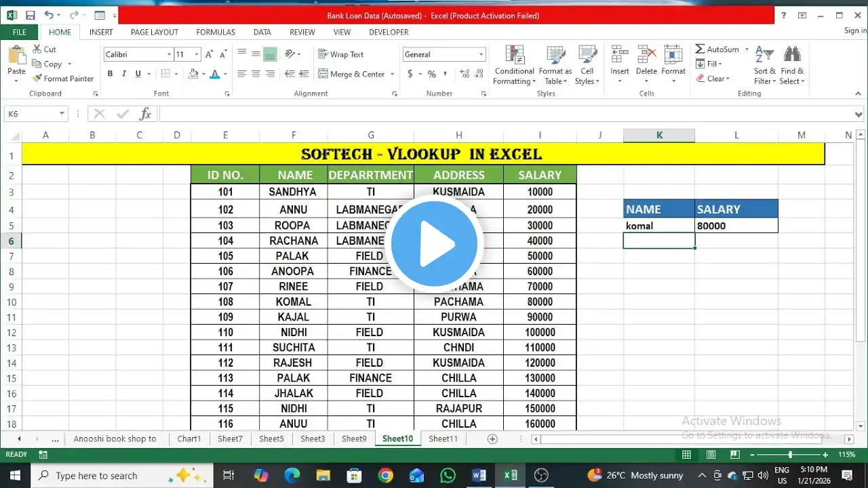Align text left
This screenshot has width=868, height=488.
[242, 74]
